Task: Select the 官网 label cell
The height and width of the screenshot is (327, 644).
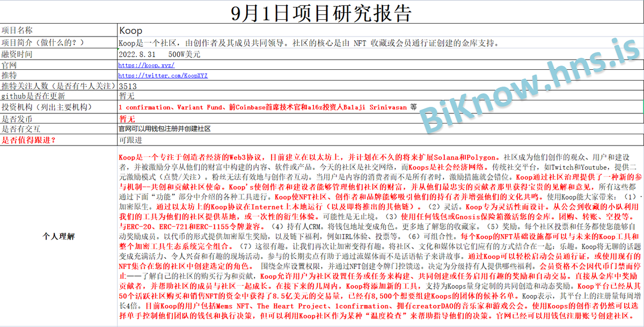Action: 58,65
